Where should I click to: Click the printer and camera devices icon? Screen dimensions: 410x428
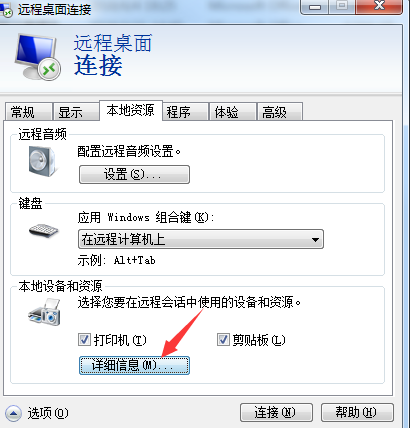[44, 312]
